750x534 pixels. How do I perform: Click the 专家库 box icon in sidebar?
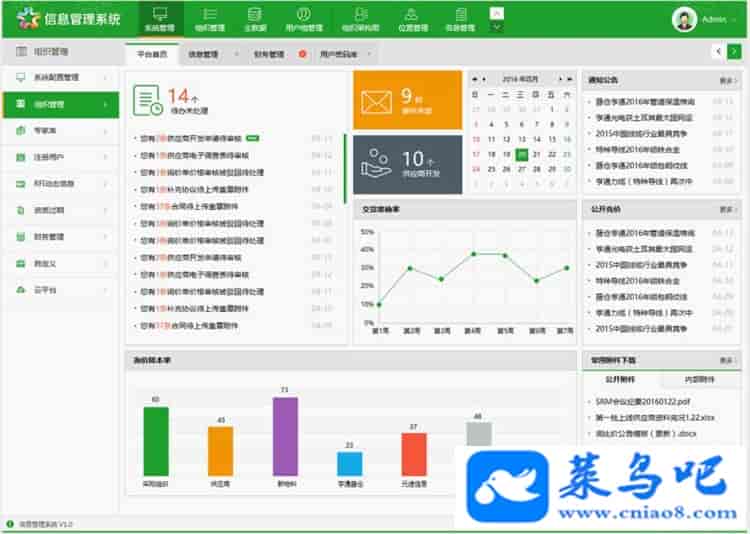tap(21, 130)
